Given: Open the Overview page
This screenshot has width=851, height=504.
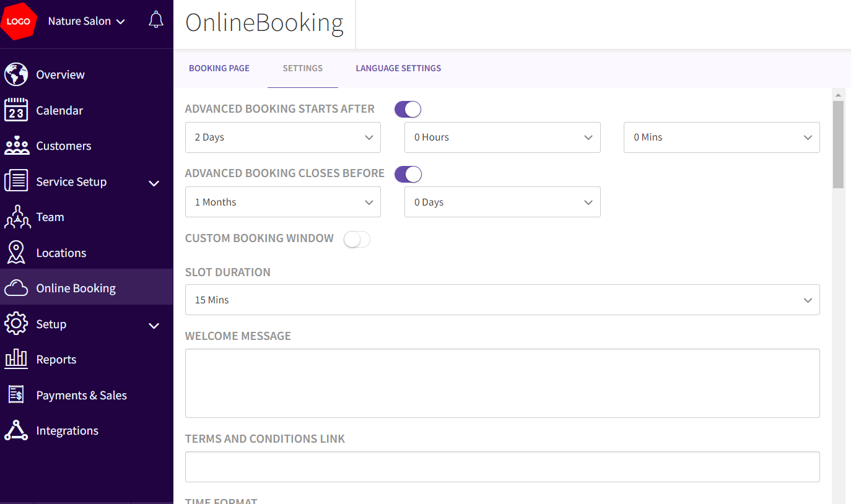Looking at the screenshot, I should (59, 74).
